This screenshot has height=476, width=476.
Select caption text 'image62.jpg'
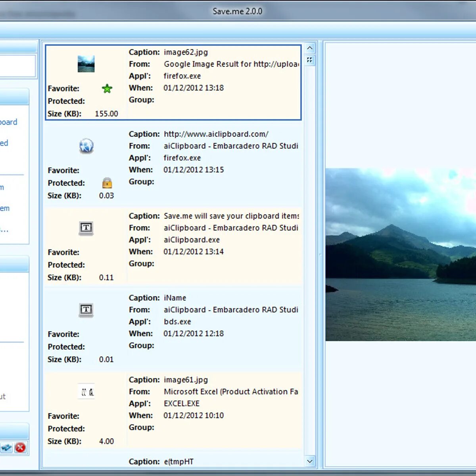click(x=186, y=52)
